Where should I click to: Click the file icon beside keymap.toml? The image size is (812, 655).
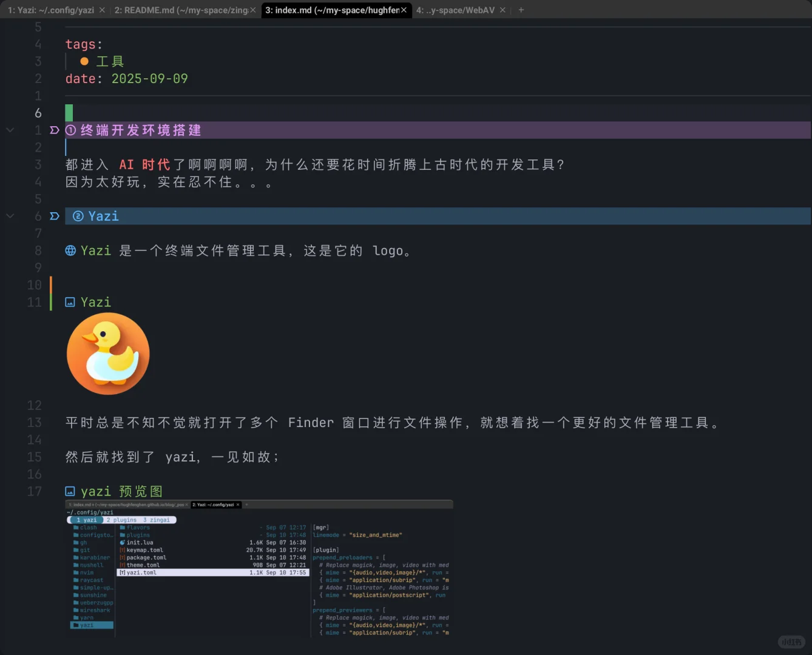(121, 550)
